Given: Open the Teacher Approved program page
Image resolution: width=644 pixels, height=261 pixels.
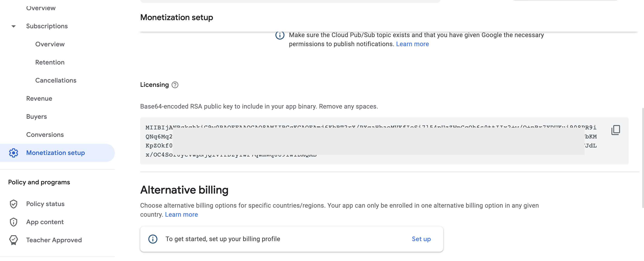Looking at the screenshot, I should [54, 240].
